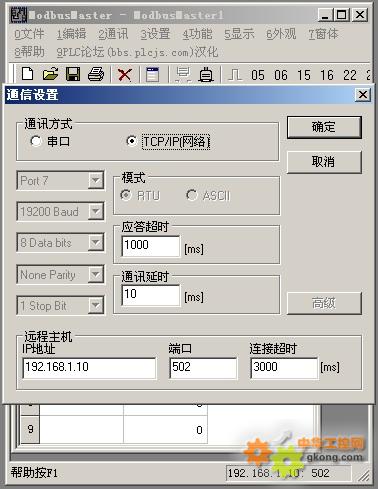Select function 05 in toolbar
The height and width of the screenshot is (489, 378).
258,75
